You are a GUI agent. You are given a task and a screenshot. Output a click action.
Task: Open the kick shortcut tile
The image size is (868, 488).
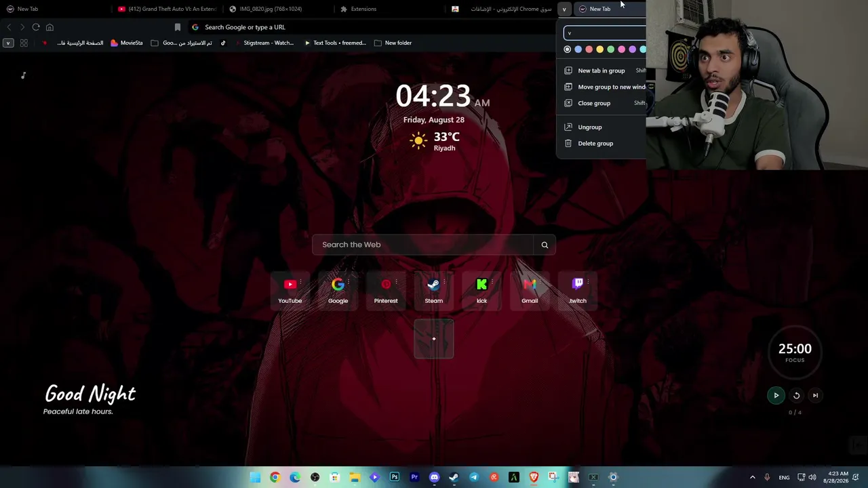481,291
